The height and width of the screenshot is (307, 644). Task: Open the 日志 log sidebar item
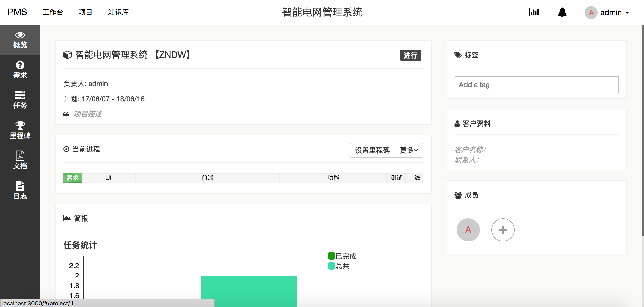[20, 191]
